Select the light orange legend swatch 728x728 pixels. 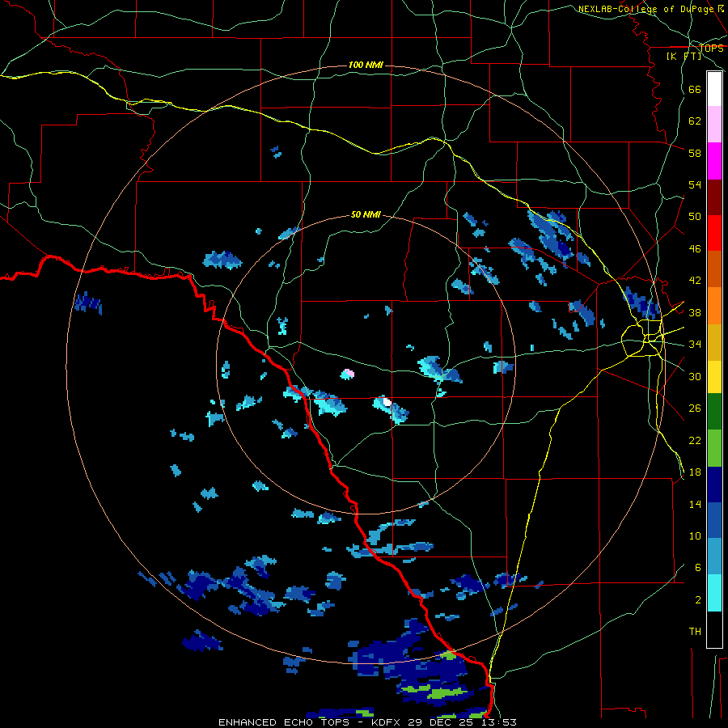714,306
